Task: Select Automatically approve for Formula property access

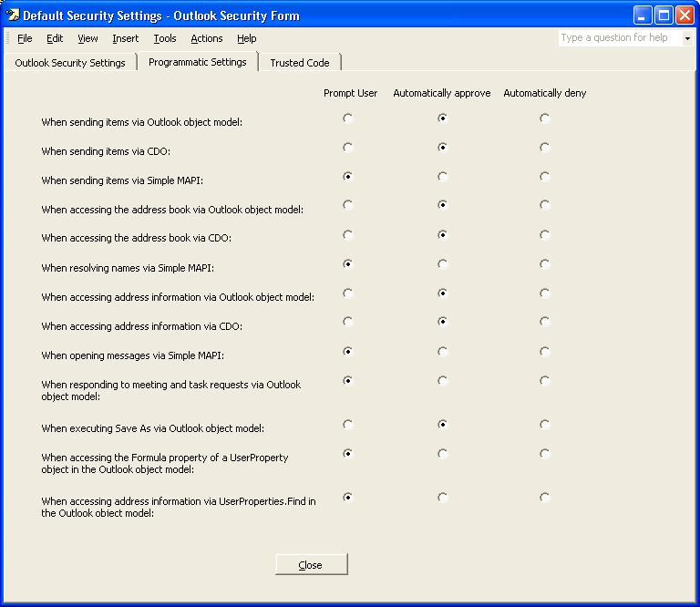Action: tap(442, 454)
